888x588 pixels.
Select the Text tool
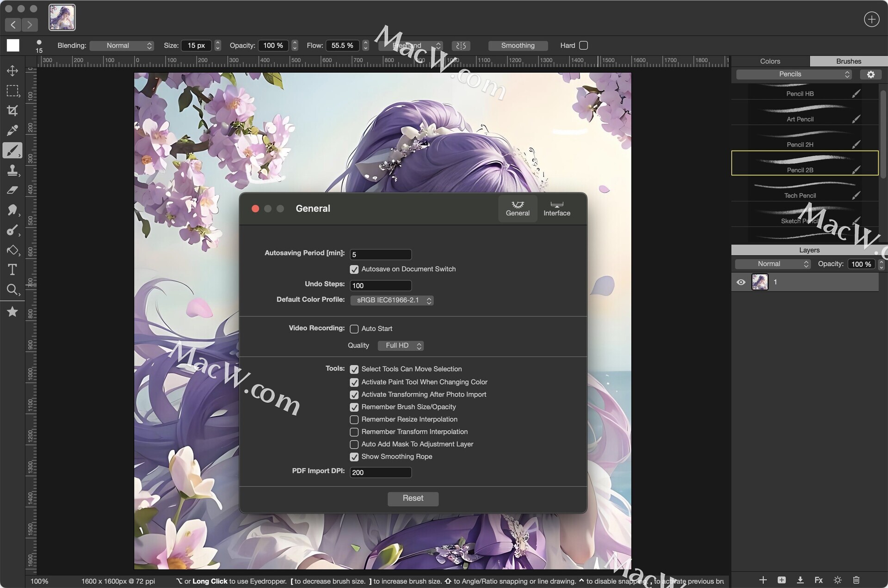coord(12,269)
